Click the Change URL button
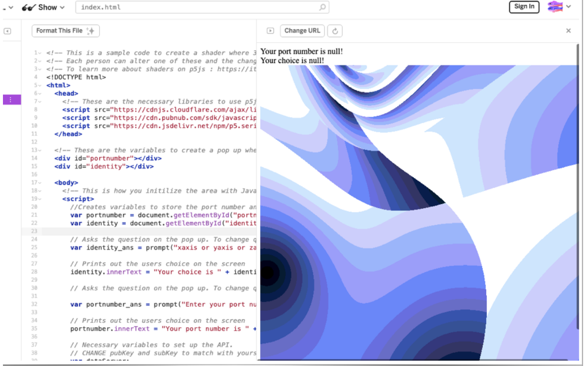588x366 pixels. (x=302, y=31)
